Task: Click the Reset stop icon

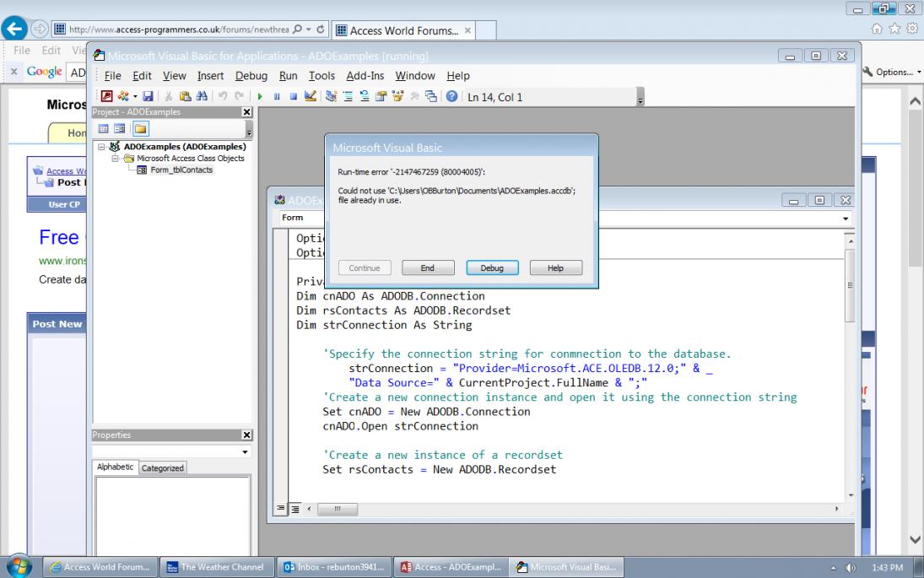Action: 294,96
